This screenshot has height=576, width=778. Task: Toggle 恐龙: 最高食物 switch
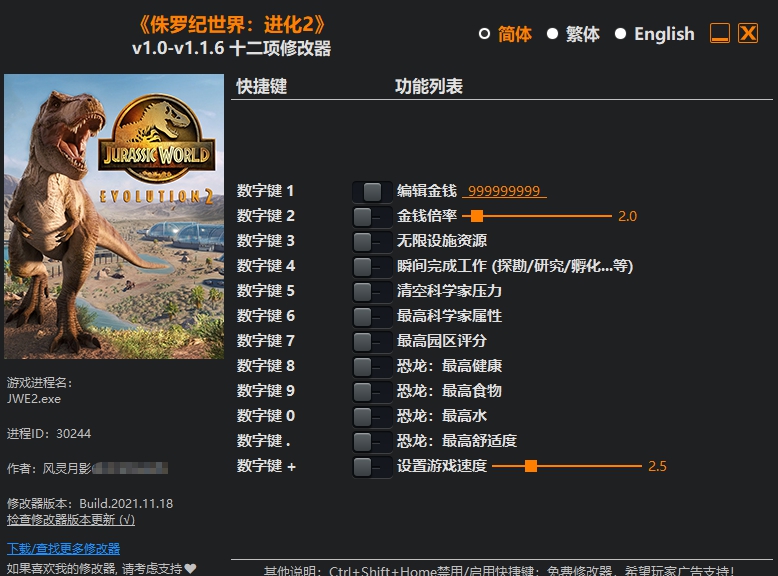coord(372,391)
